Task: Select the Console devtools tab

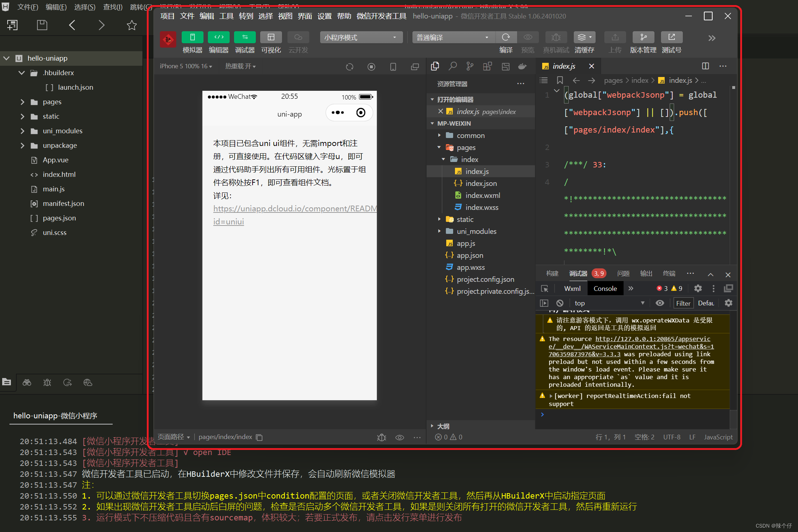Action: [x=605, y=289]
